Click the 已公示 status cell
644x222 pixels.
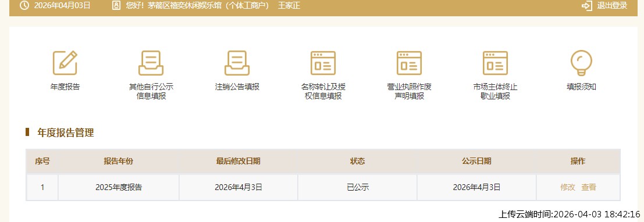357,188
